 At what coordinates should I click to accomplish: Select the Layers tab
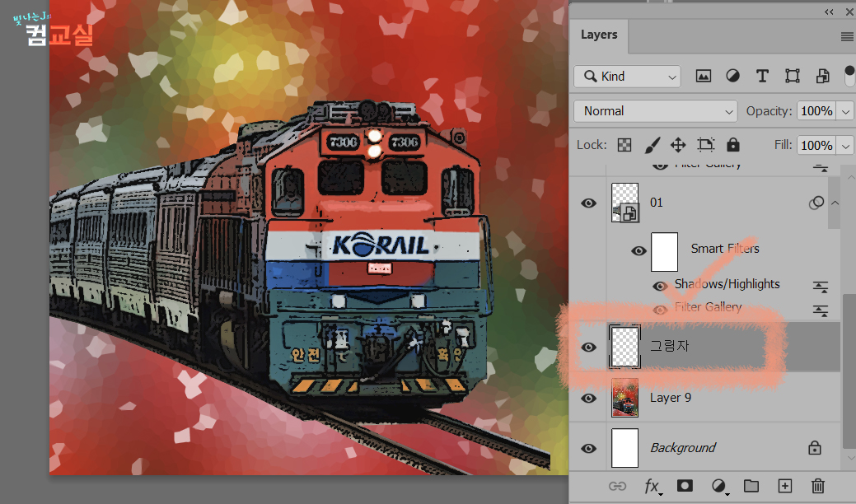click(599, 35)
